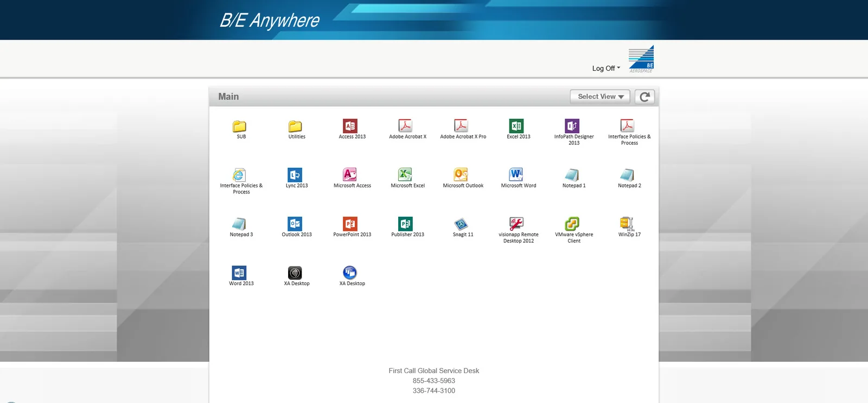Open Interface Policies & Process with Internet Explorer icon

click(240, 175)
